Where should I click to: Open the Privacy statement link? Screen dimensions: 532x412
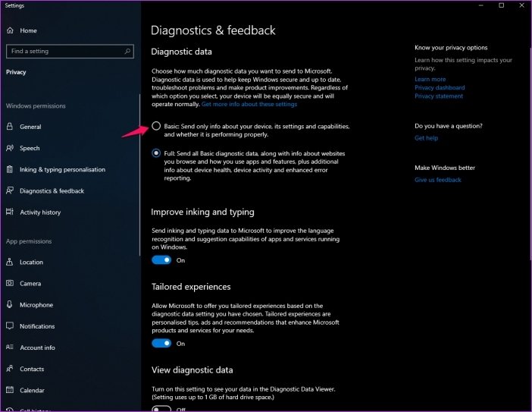[x=439, y=96]
